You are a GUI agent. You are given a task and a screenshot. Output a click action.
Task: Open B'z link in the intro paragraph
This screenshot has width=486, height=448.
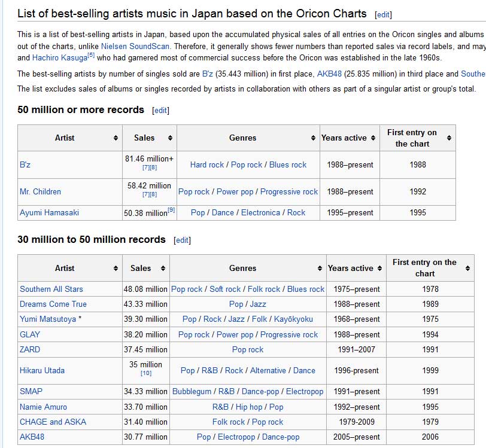pos(207,74)
